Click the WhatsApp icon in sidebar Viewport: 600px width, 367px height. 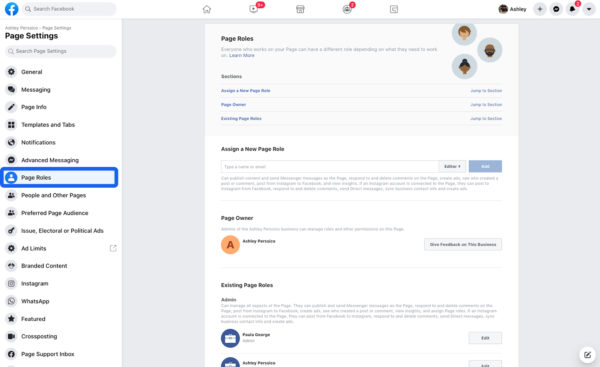pyautogui.click(x=11, y=301)
